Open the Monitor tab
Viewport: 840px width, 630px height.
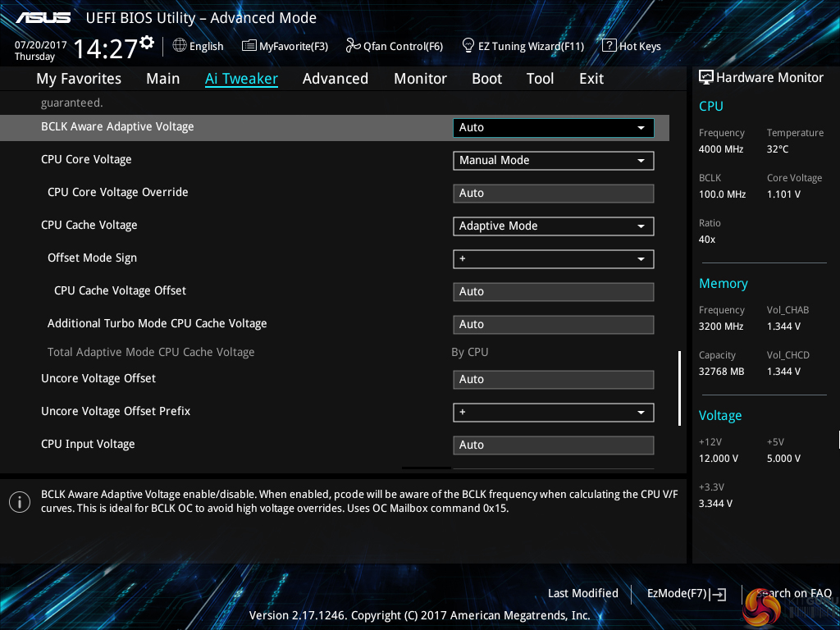pos(420,79)
